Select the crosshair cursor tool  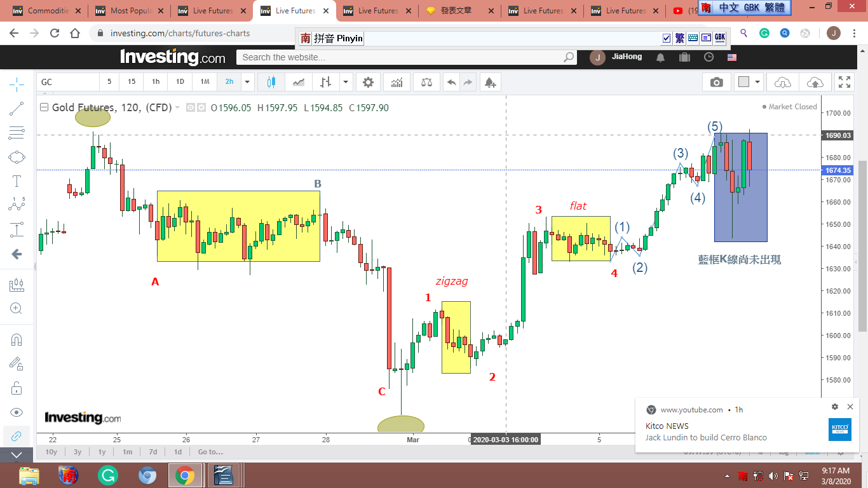click(17, 84)
